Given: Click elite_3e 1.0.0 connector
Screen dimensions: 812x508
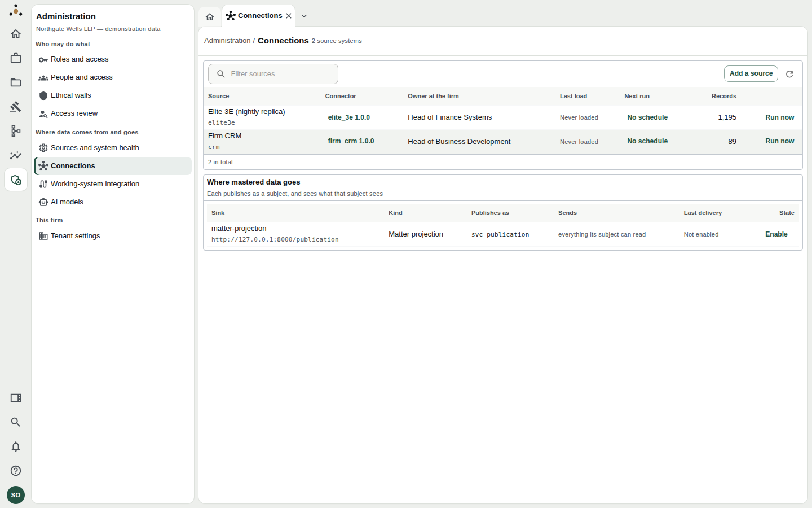Looking at the screenshot, I should [349, 117].
